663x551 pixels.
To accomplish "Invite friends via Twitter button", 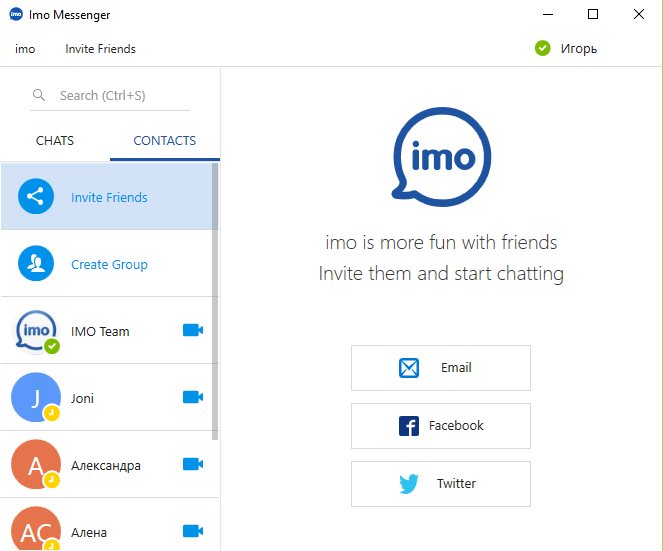I will pos(441,484).
